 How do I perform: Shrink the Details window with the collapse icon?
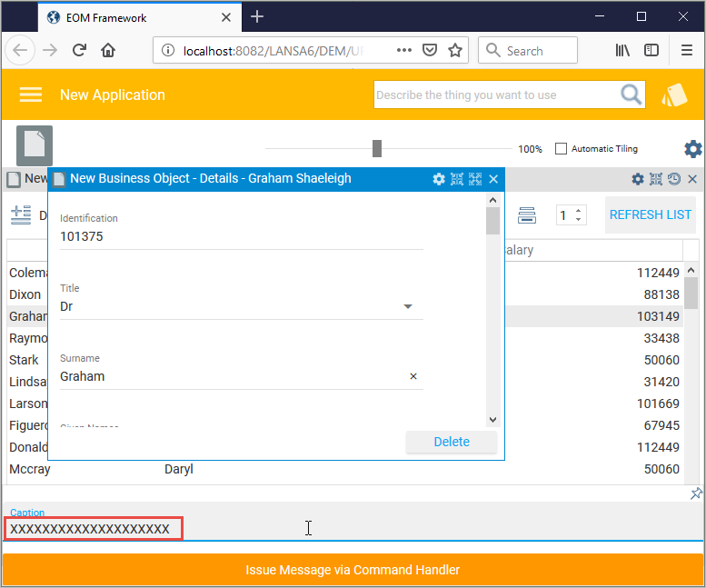coord(457,179)
